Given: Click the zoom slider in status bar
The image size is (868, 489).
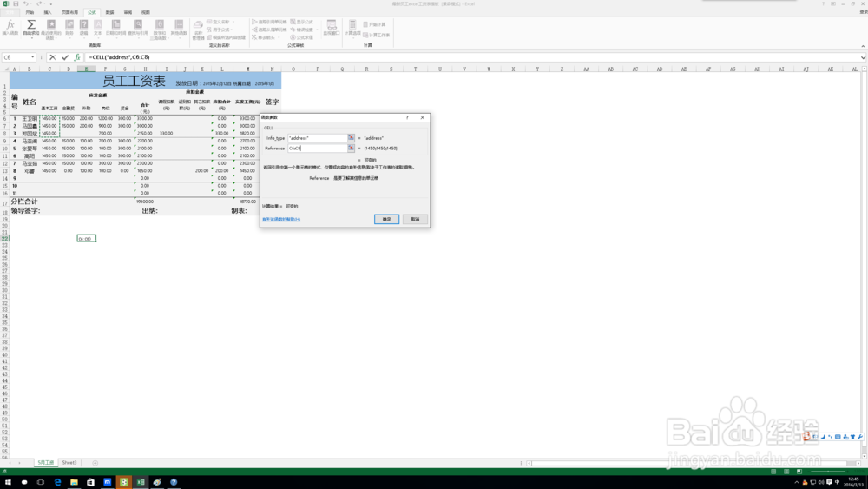Looking at the screenshot, I should (x=827, y=472).
